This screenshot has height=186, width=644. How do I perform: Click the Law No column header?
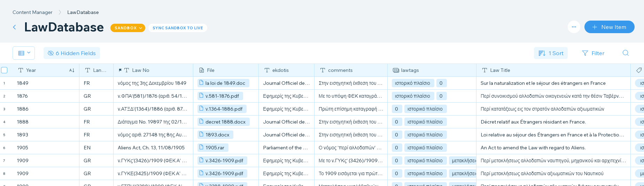click(153, 70)
